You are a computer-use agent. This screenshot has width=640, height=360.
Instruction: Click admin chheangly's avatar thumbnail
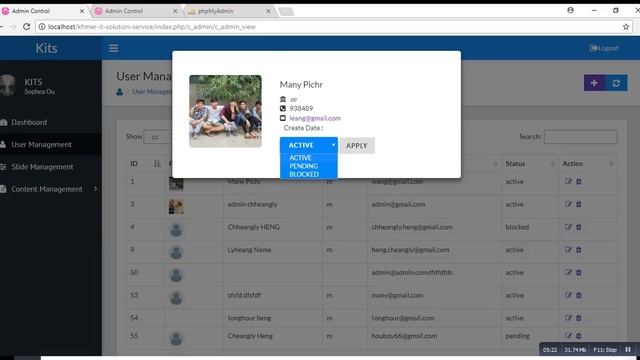point(176,207)
